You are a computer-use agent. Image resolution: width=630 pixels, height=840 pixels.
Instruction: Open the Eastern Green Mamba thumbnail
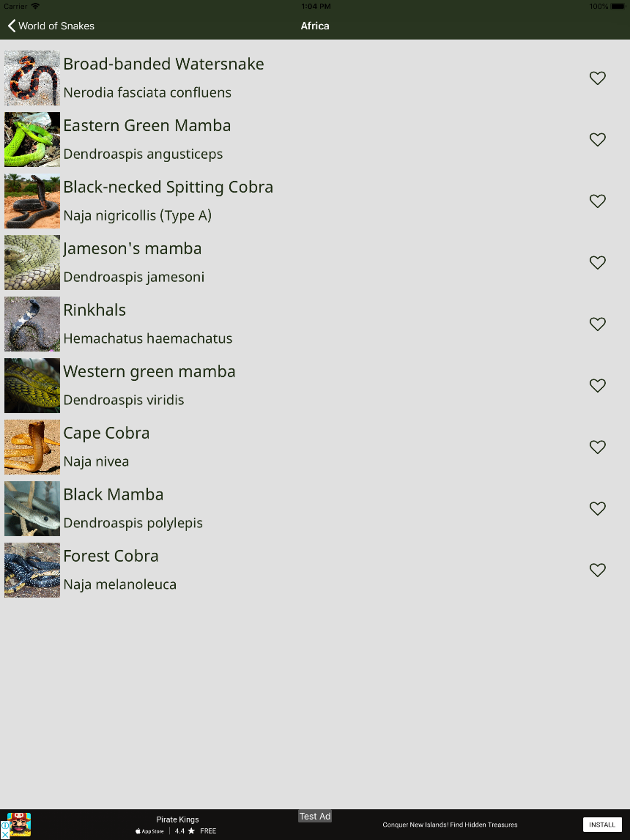tap(32, 139)
